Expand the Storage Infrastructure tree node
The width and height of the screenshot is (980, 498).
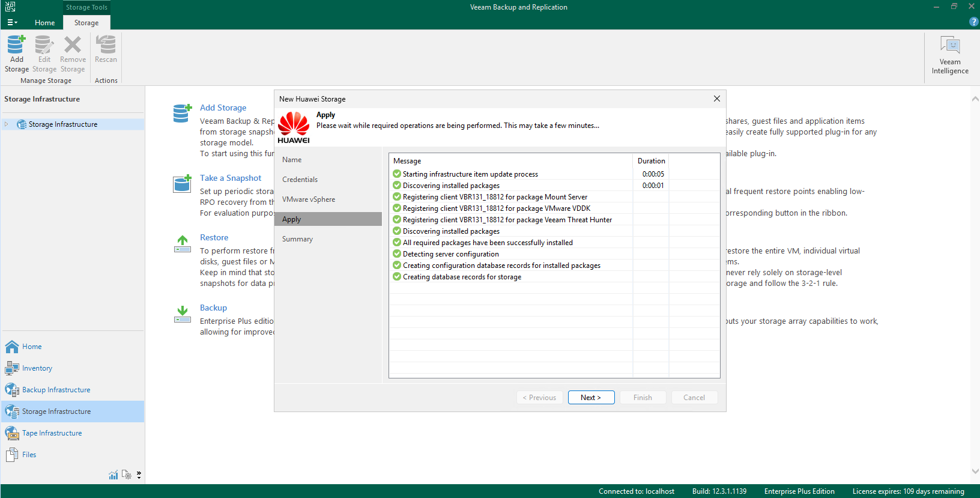pyautogui.click(x=7, y=124)
